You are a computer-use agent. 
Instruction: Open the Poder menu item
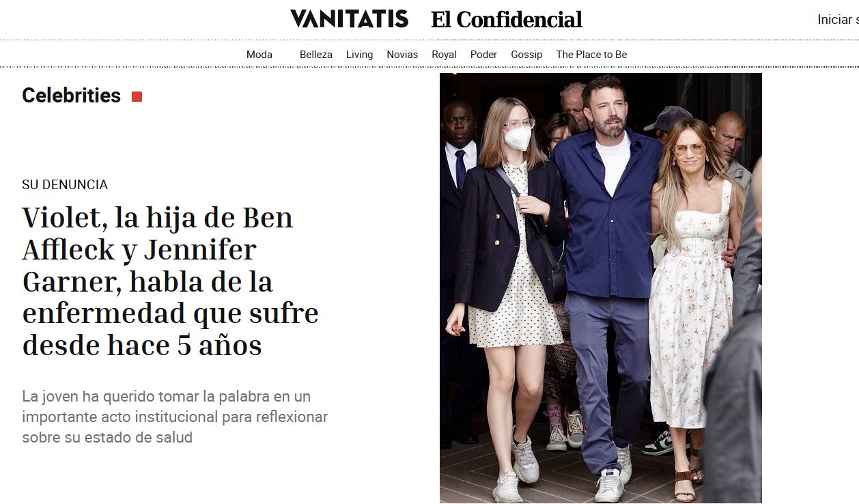pyautogui.click(x=483, y=55)
